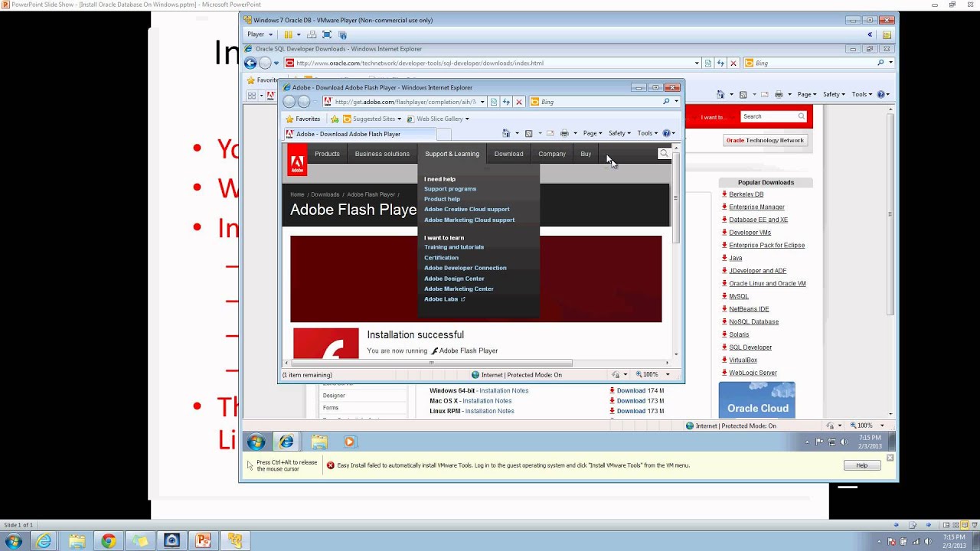Click Adobe Labs link in dropdown
The width and height of the screenshot is (980, 551).
(x=441, y=299)
